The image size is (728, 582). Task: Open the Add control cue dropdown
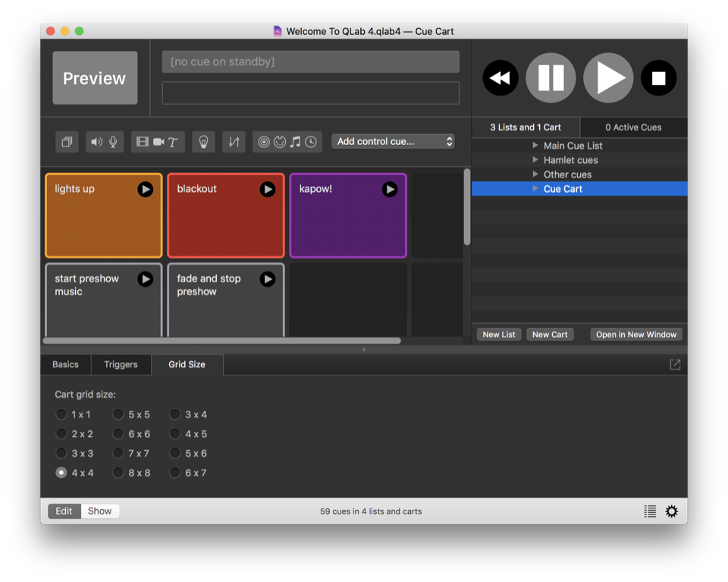point(393,142)
